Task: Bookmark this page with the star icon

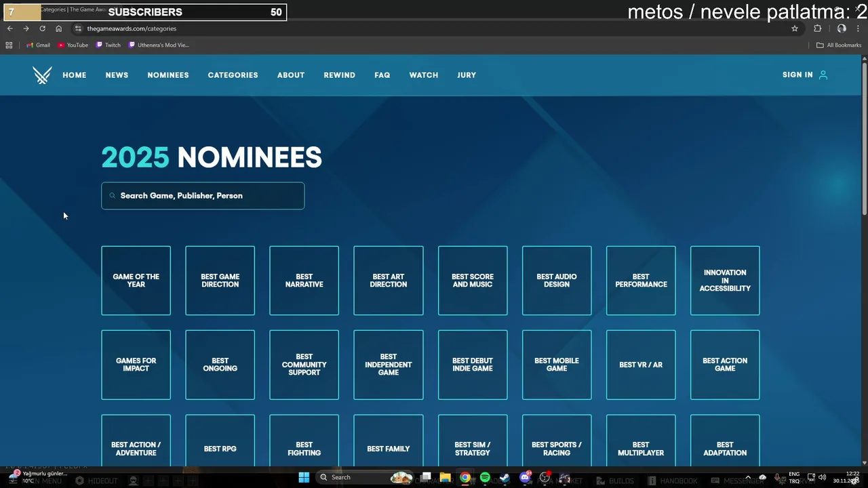Action: click(x=795, y=28)
